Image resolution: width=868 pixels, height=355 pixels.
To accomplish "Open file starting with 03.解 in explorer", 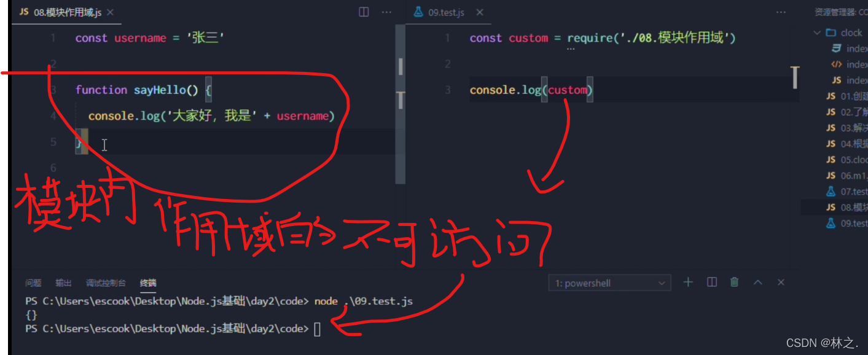I will click(846, 128).
